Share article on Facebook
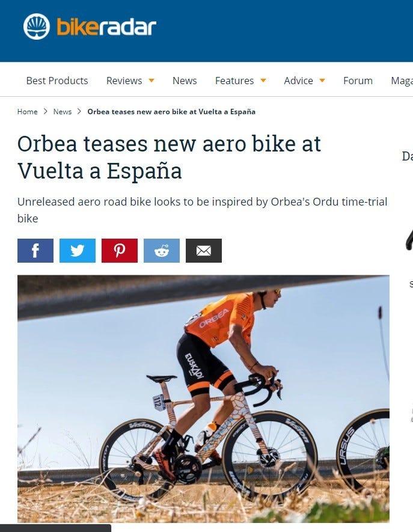Image resolution: width=413 pixels, height=532 pixels. [x=35, y=251]
